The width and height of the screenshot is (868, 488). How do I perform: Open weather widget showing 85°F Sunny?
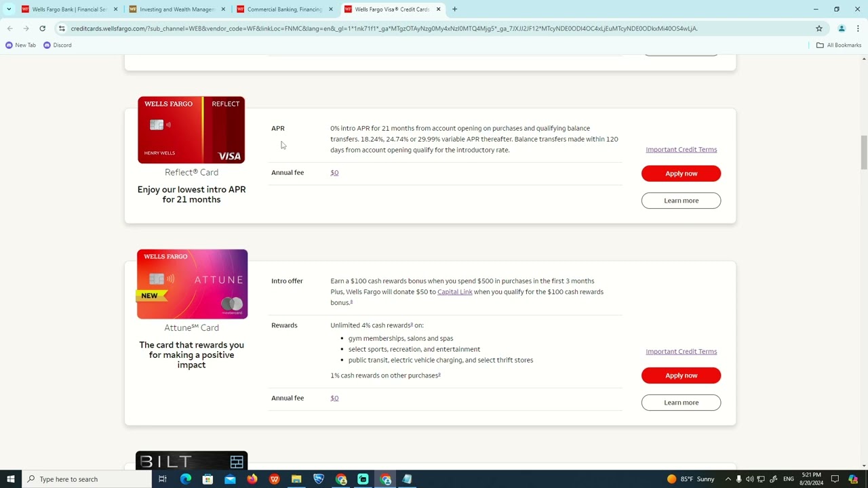tap(690, 479)
